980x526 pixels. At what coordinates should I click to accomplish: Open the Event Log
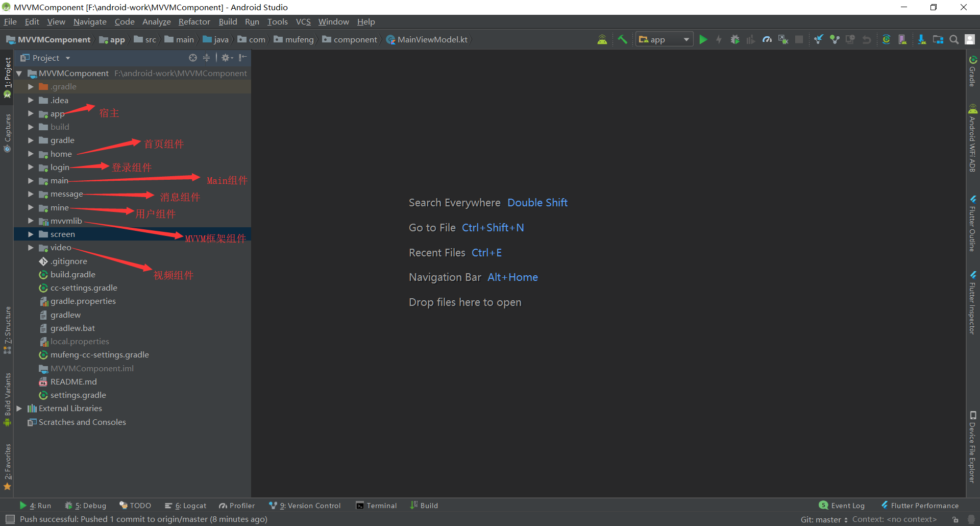click(842, 506)
